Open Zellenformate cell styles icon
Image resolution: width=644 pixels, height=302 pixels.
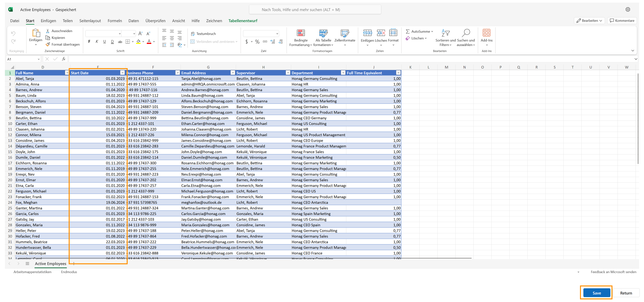click(345, 33)
